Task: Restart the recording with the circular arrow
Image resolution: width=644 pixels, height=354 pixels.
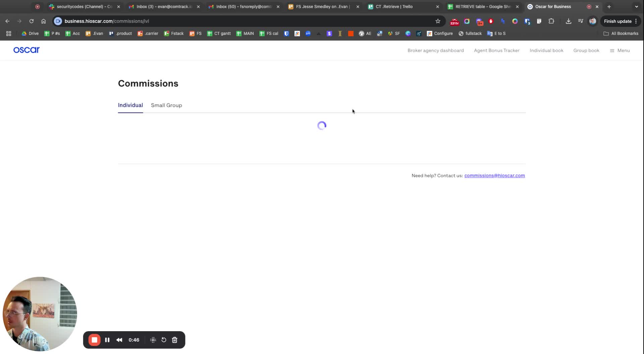Action: pyautogui.click(x=164, y=340)
